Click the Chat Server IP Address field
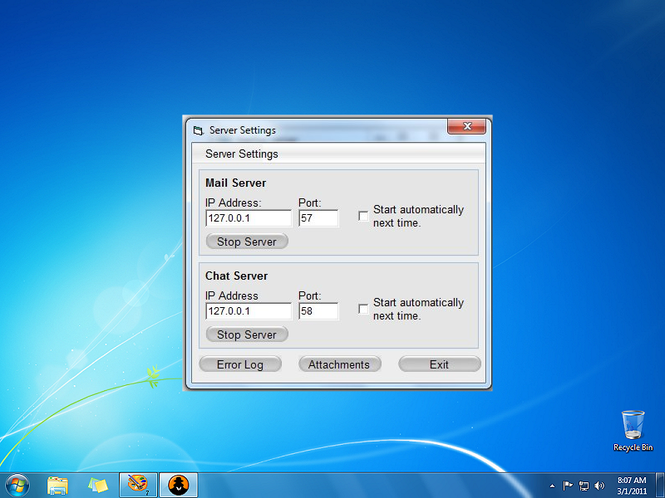Image resolution: width=665 pixels, height=498 pixels. [249, 311]
